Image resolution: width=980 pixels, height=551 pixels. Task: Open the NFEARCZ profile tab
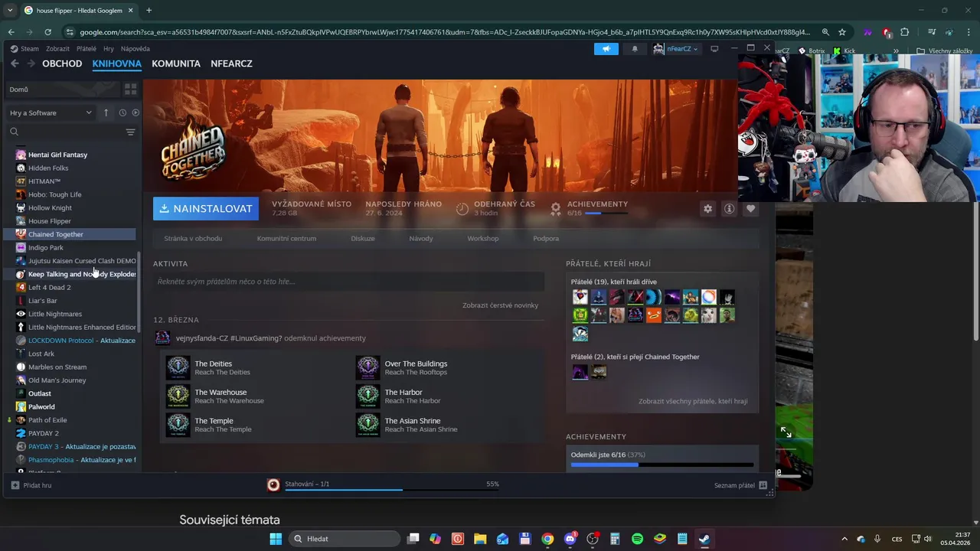(231, 64)
